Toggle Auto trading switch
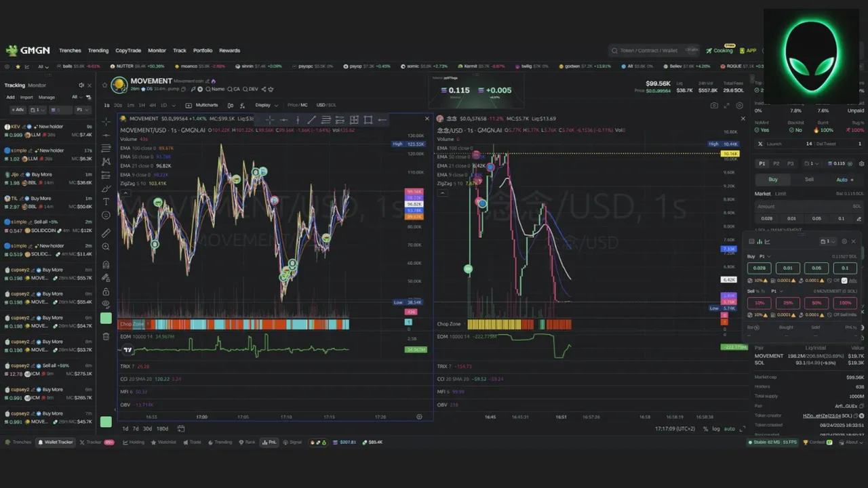Screen dimensions: 868x488 click(845, 180)
